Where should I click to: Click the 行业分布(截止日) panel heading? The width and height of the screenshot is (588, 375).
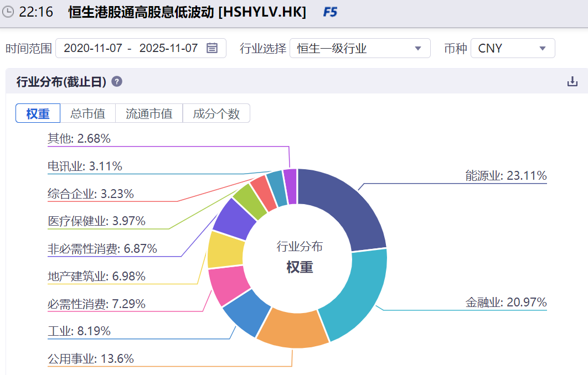point(61,81)
